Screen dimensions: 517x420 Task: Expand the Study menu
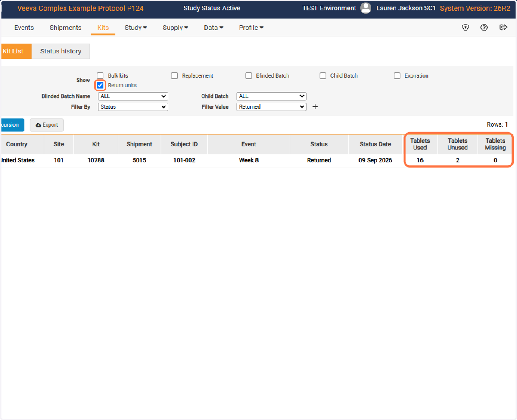(136, 28)
